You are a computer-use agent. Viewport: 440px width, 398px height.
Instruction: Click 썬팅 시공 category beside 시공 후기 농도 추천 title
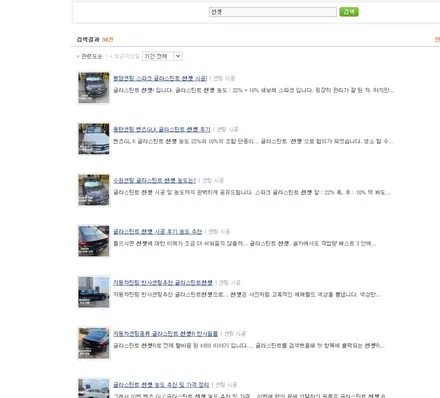(219, 231)
